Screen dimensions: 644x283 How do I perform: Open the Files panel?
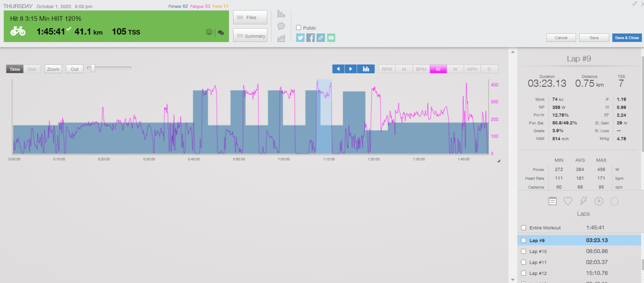tap(250, 17)
